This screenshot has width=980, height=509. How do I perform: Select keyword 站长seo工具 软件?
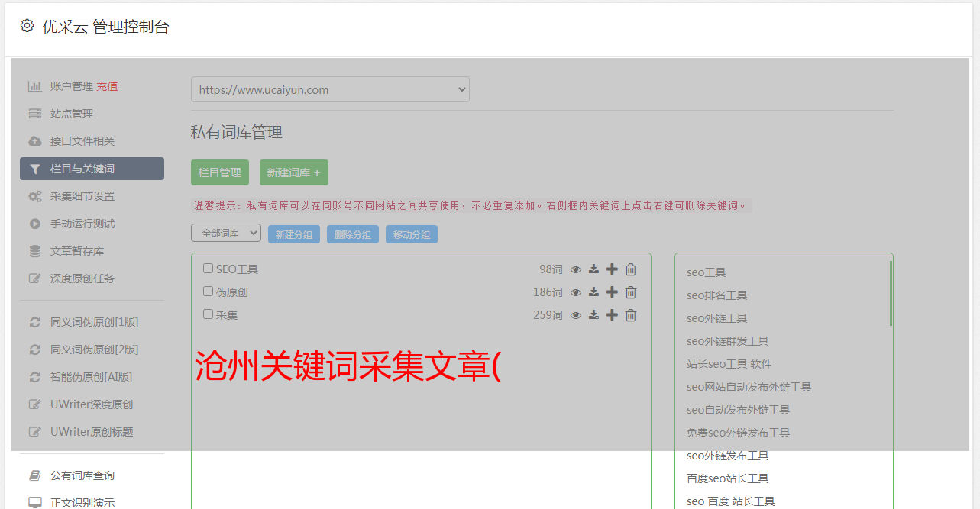729,364
